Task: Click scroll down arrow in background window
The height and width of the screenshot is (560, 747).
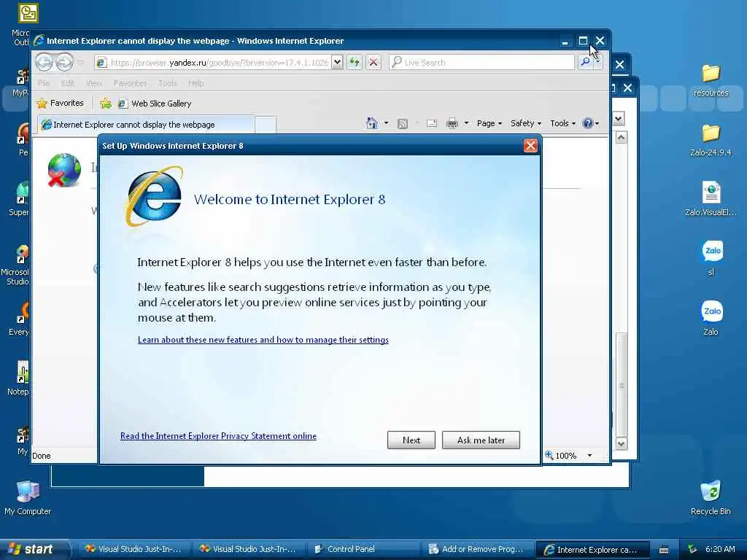Action: (x=622, y=444)
